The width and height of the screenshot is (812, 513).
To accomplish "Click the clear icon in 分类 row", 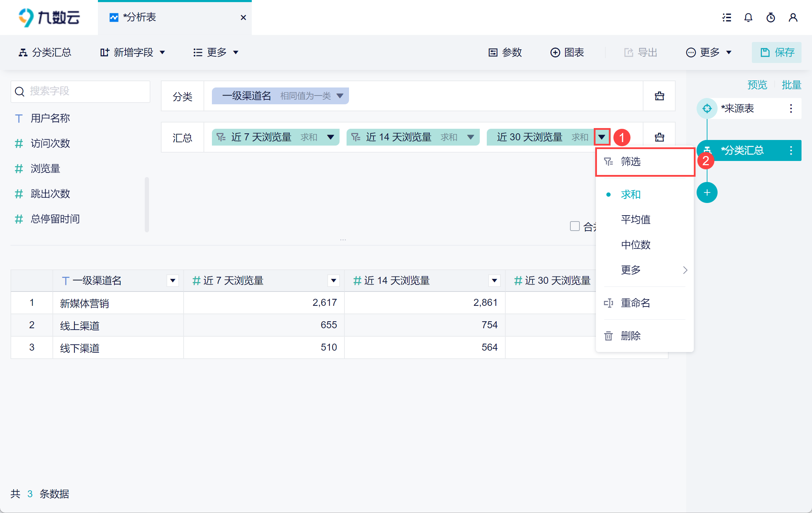I will click(x=659, y=96).
